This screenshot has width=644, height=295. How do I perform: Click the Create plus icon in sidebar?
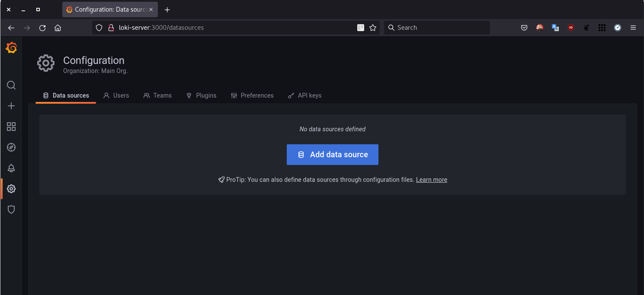point(11,106)
